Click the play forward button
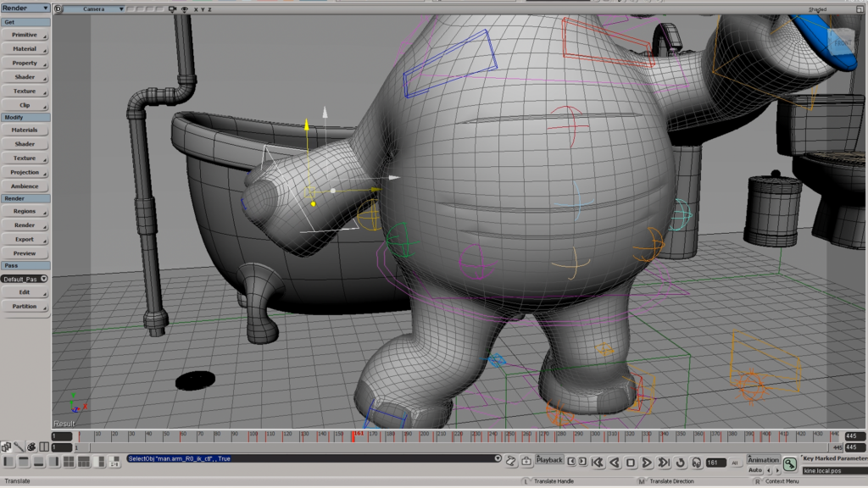Viewport: 868px width, 488px height. coord(647,463)
